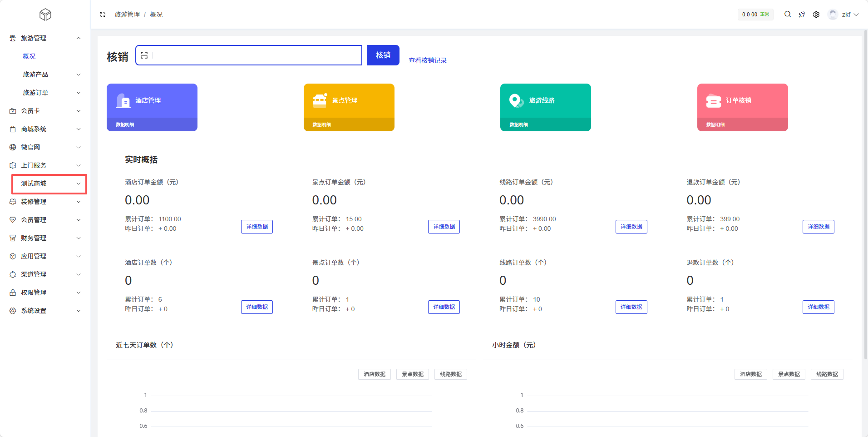Click the rocket icon in top bar
Screen dimensions: 868x437
click(802, 15)
